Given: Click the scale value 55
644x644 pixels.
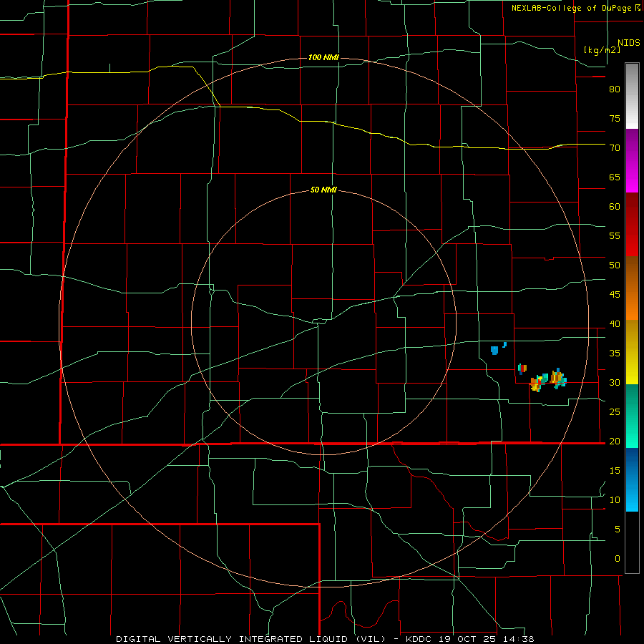Looking at the screenshot, I should 615,235.
